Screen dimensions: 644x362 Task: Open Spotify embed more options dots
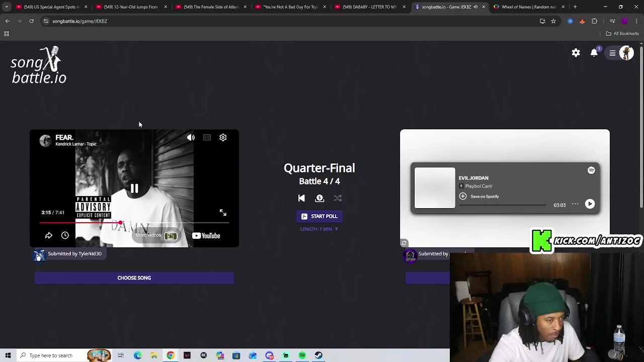pyautogui.click(x=575, y=204)
